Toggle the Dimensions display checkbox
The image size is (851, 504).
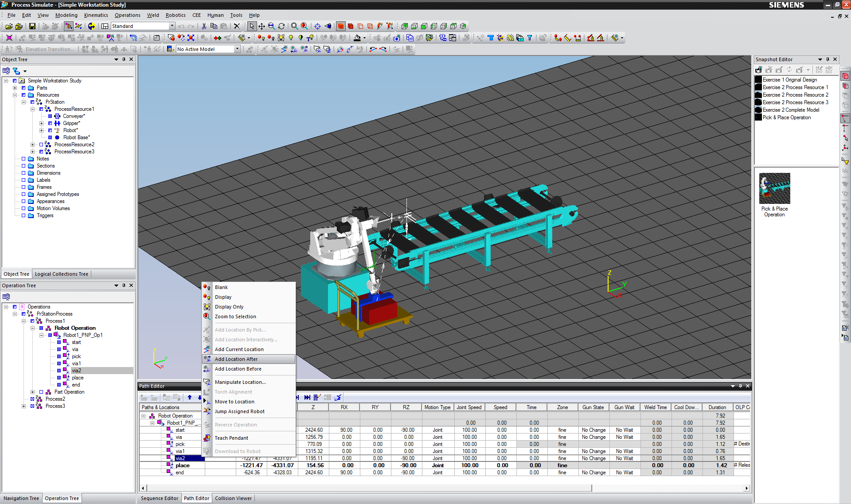pos(23,173)
